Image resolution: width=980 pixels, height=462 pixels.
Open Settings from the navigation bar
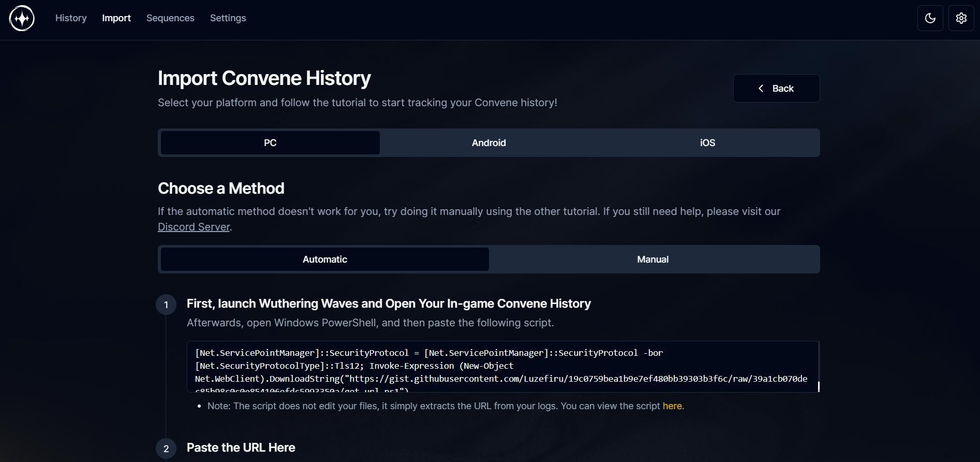coord(228,18)
